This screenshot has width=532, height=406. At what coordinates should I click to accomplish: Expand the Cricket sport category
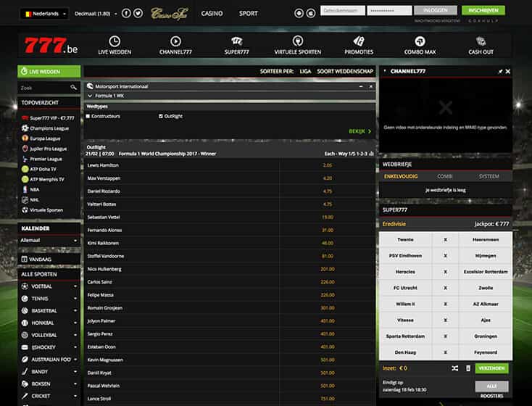[75, 396]
